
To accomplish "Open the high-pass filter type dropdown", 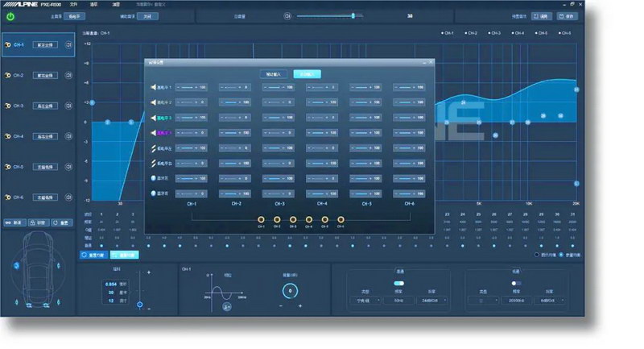I will point(365,301).
